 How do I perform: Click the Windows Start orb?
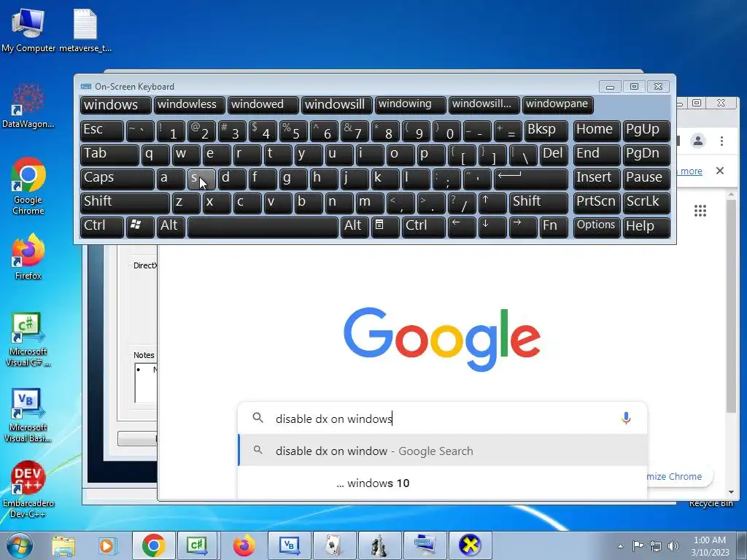point(19,545)
